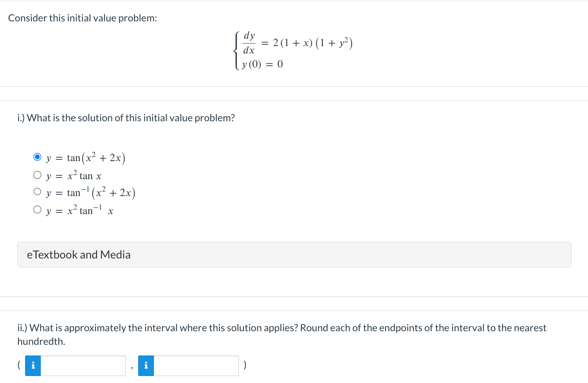Click the y(0) = 0 initial condition
The image size is (588, 383).
coord(262,64)
